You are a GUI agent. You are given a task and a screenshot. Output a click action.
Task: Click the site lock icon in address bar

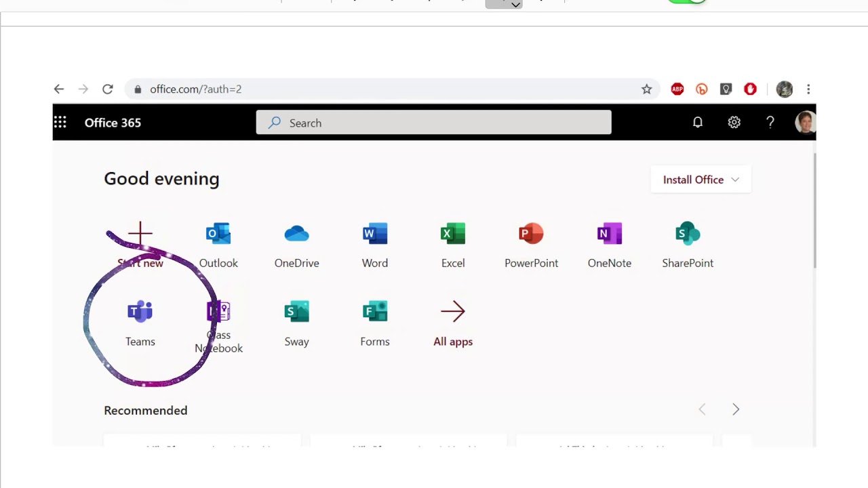coord(138,89)
